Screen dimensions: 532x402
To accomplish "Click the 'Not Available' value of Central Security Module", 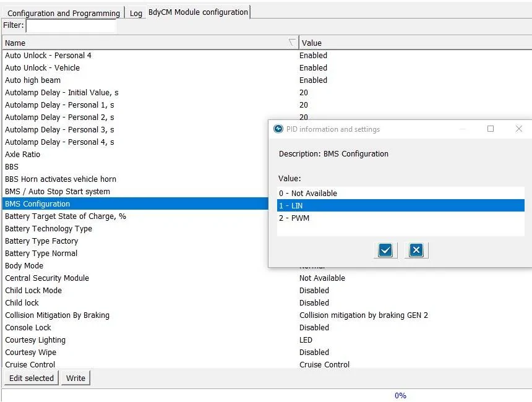I will tap(322, 278).
